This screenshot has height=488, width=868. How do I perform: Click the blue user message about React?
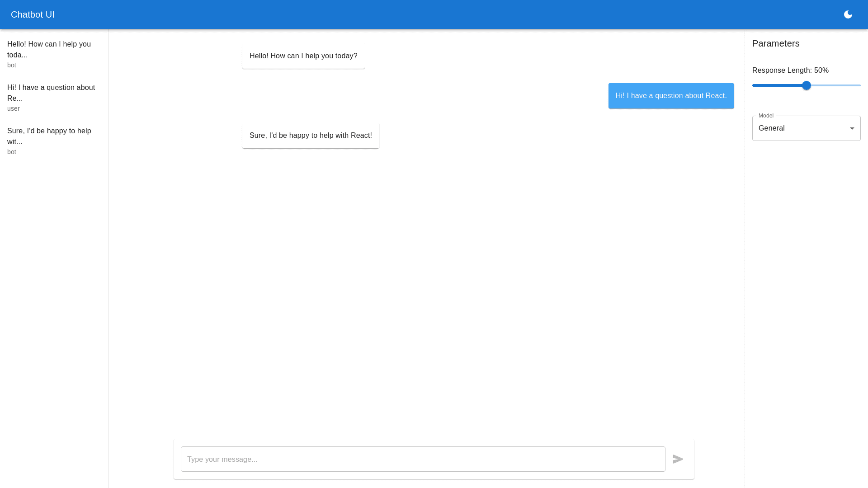[x=671, y=96]
